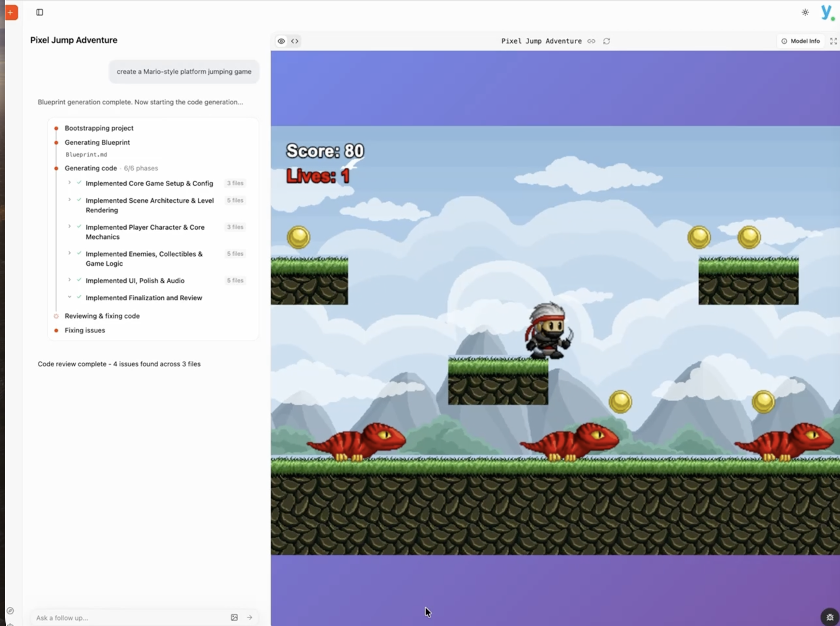The height and width of the screenshot is (626, 840).
Task: Switch to preview eye view
Action: coord(281,41)
